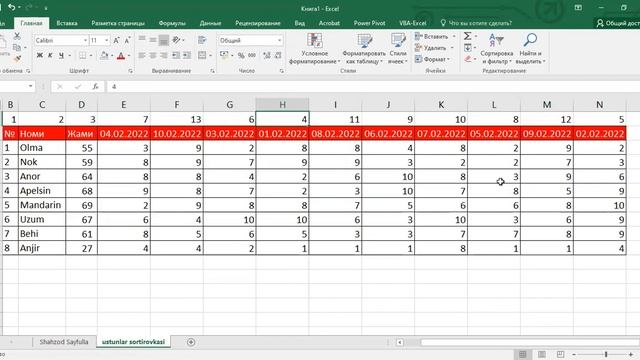Expand Условное форматирование menu

(x=314, y=49)
